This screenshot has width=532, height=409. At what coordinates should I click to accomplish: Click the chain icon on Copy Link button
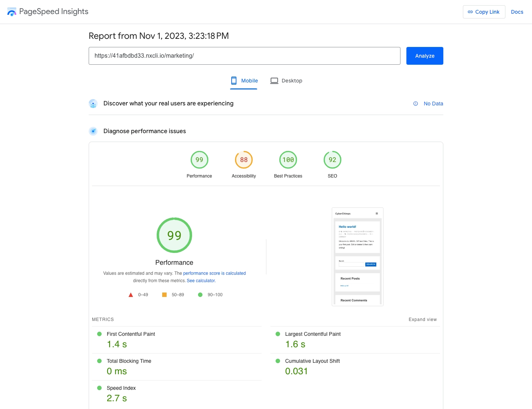(x=470, y=11)
